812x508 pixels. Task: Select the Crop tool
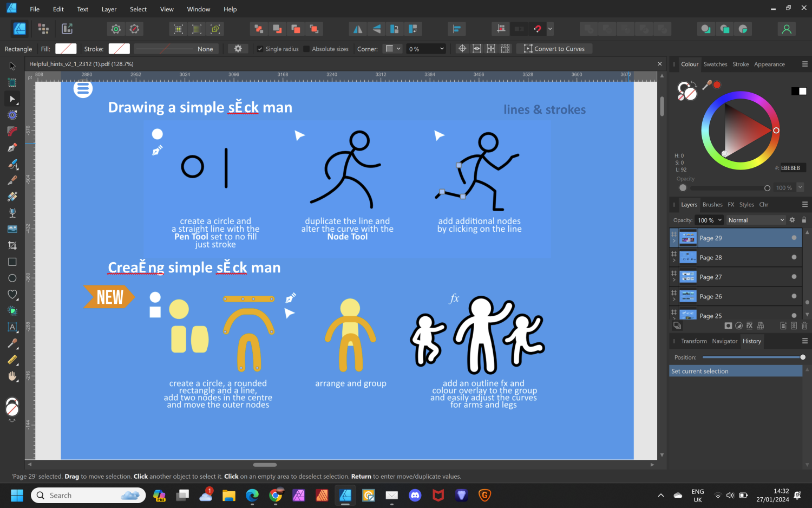pos(12,245)
